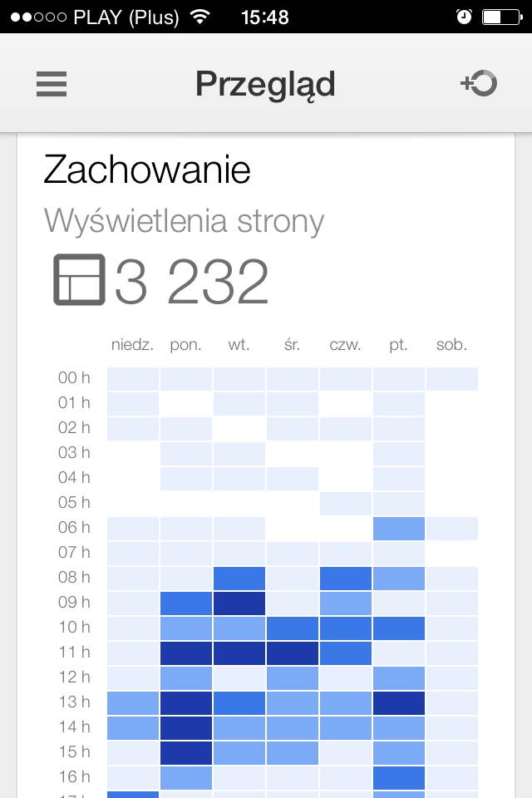Tap Friday 13 h heatmap cell

tap(398, 702)
